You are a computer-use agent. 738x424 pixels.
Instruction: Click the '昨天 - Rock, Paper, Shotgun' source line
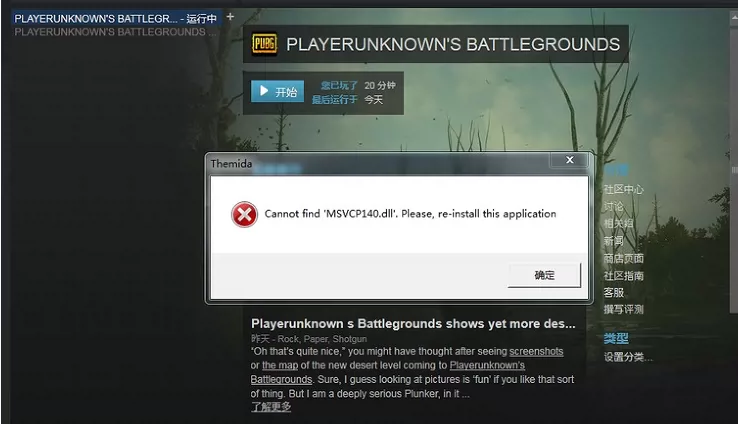[309, 339]
